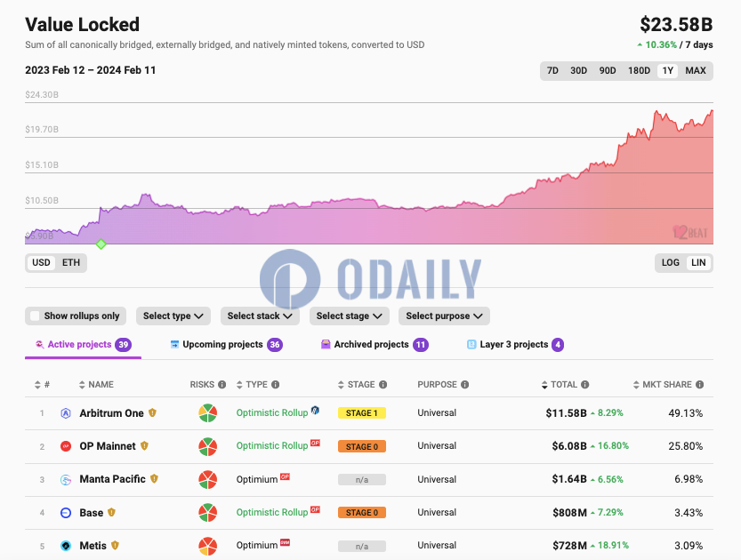Click the TOTAL column info icon
Screen dimensions: 741x560
coord(584,384)
